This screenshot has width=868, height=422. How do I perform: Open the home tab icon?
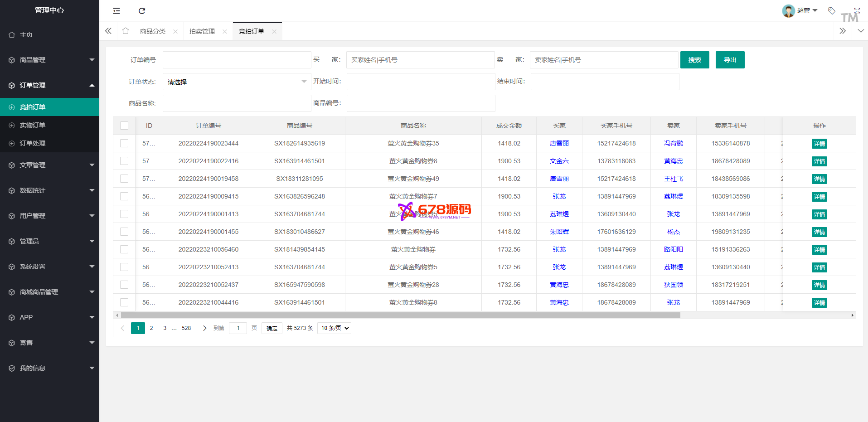click(126, 31)
